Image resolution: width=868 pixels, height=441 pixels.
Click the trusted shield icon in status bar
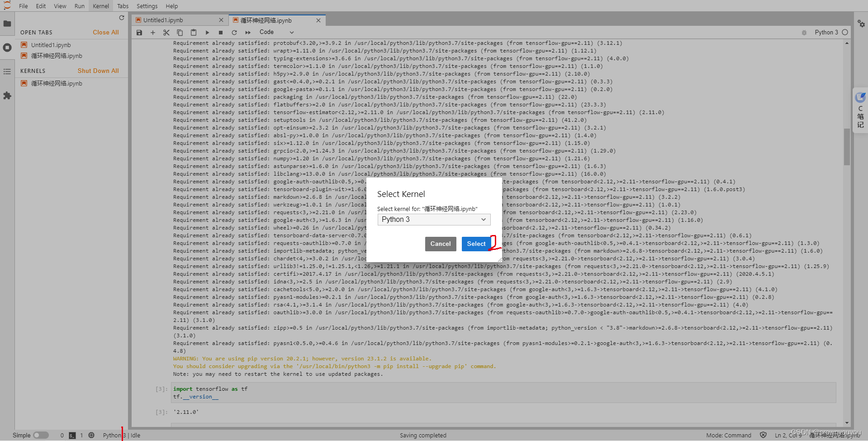pyautogui.click(x=764, y=435)
